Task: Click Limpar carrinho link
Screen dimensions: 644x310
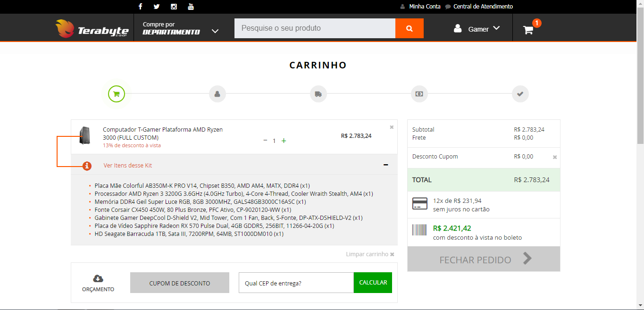Action: coord(370,254)
